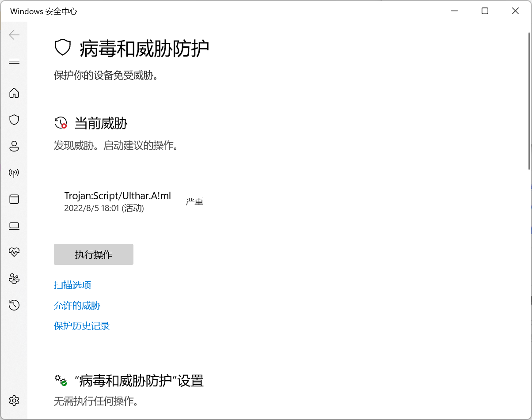Open the Home section in sidebar
The height and width of the screenshot is (420, 532).
[14, 93]
